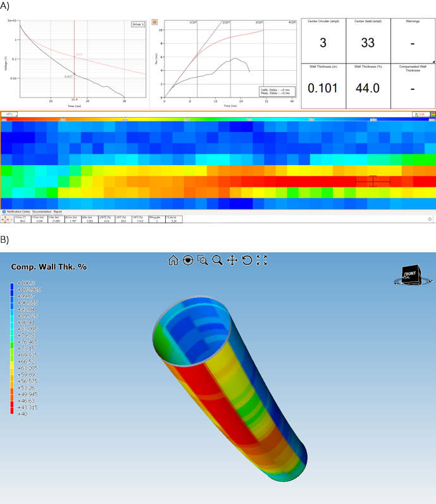This screenshot has width=436, height=504.
Task: Click the Home view icon in 3D viewer
Action: coord(173,260)
